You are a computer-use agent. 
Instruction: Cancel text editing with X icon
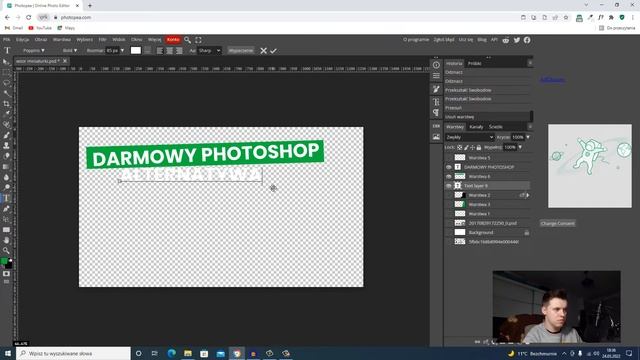[263, 51]
